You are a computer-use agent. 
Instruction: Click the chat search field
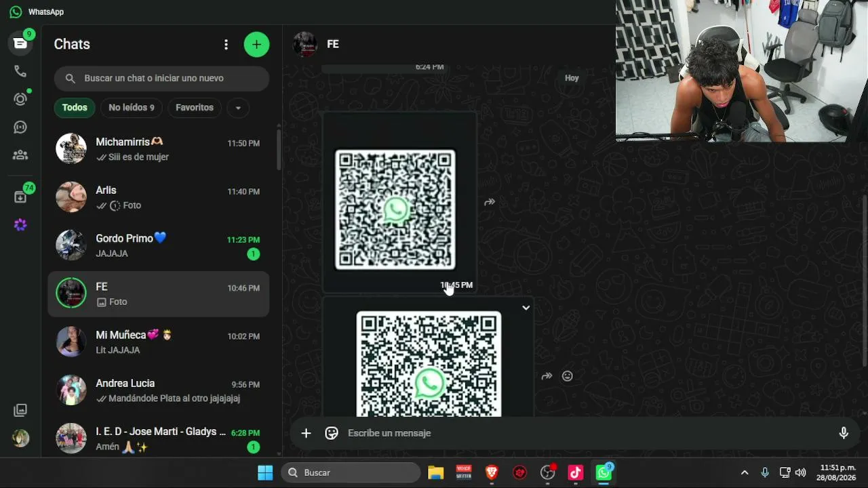pyautogui.click(x=161, y=79)
